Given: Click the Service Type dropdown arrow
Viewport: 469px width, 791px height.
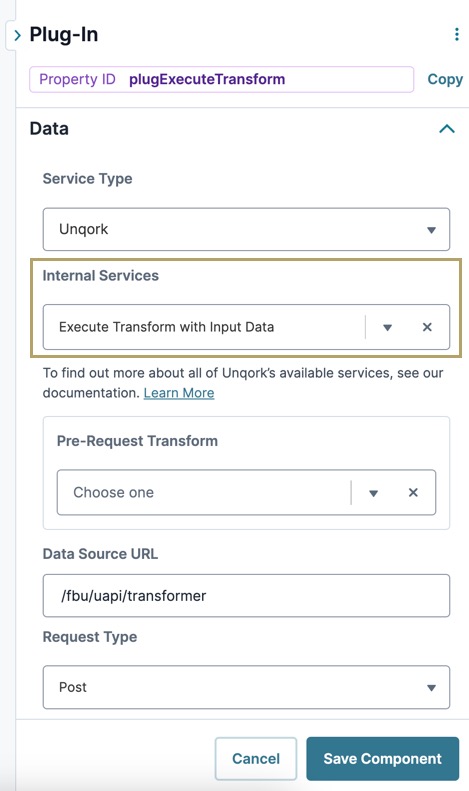Looking at the screenshot, I should point(431,230).
